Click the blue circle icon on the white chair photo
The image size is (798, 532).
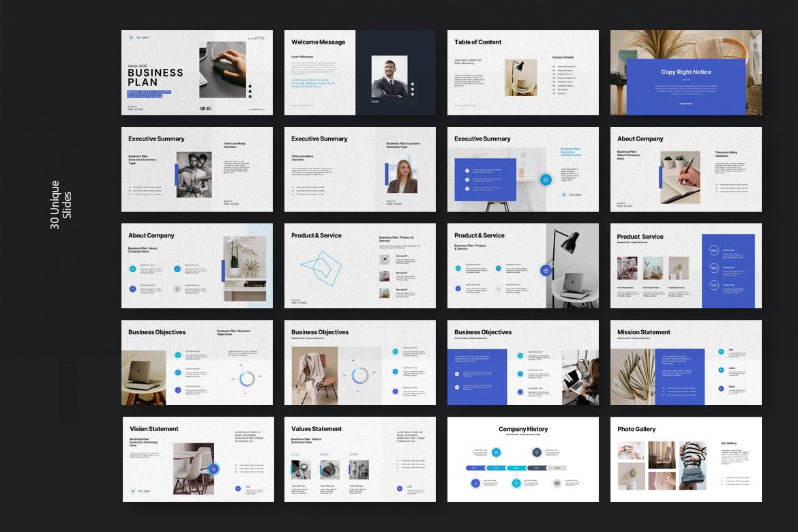click(x=213, y=469)
